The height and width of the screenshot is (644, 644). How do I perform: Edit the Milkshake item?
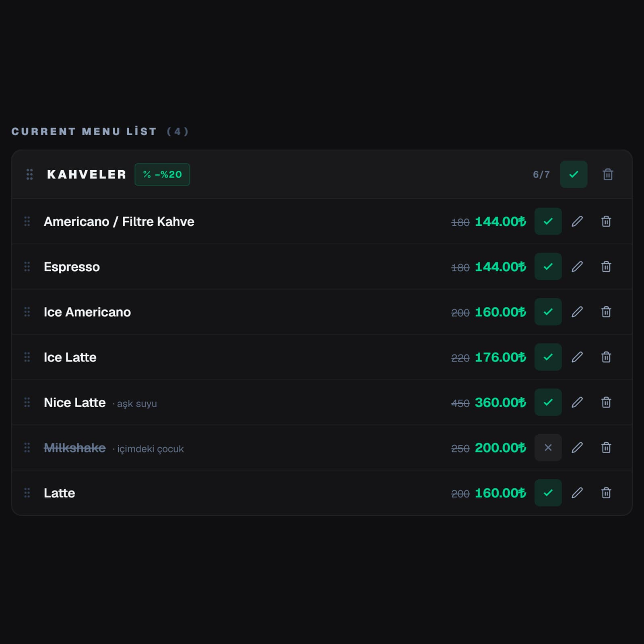[577, 448]
